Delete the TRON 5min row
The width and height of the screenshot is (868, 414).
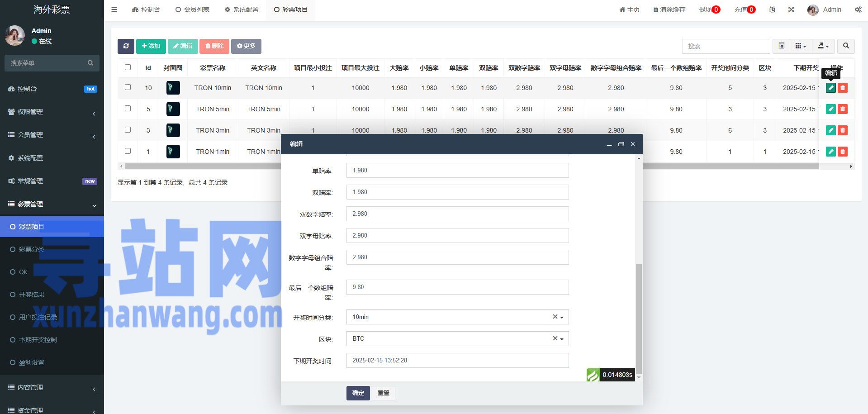tap(843, 109)
